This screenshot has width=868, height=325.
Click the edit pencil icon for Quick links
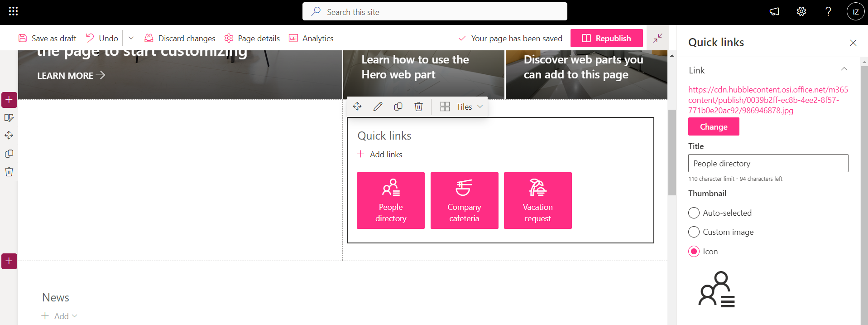pos(378,107)
